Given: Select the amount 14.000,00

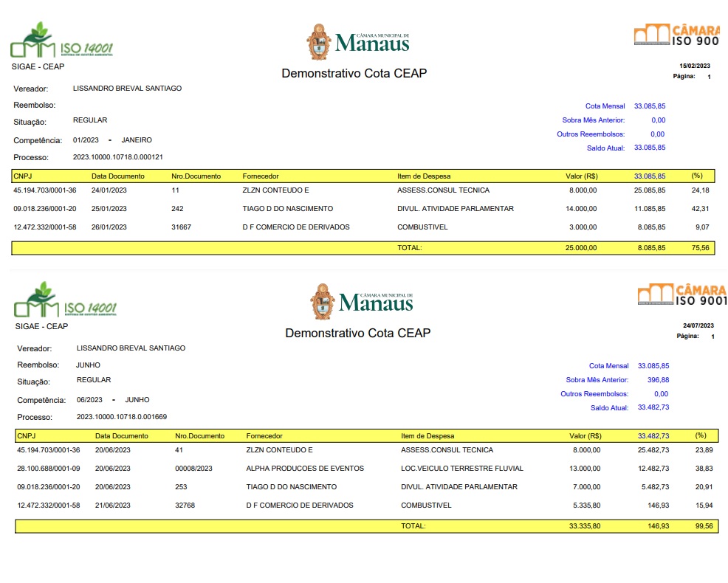Looking at the screenshot, I should pyautogui.click(x=581, y=209).
